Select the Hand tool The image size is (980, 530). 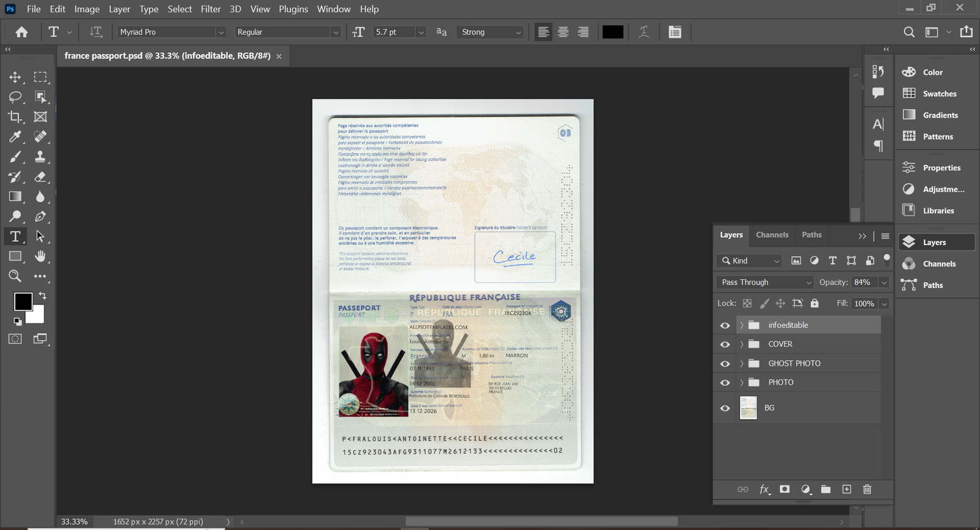[40, 256]
